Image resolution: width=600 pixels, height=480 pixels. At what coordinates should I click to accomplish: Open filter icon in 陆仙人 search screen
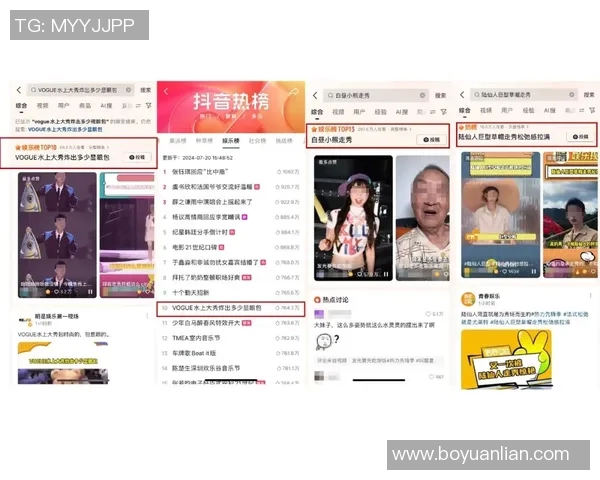(592, 110)
